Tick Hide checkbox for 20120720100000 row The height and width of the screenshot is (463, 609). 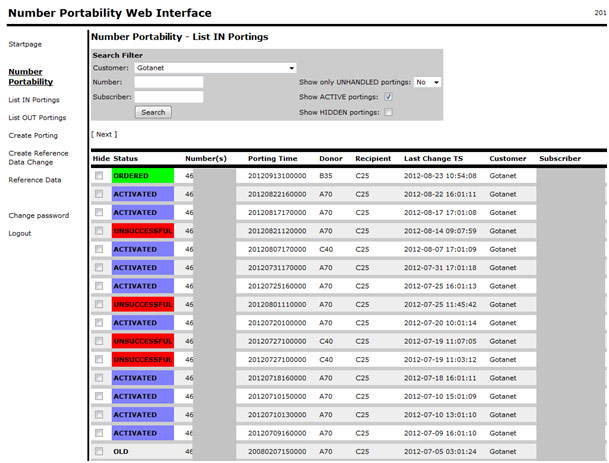point(99,323)
